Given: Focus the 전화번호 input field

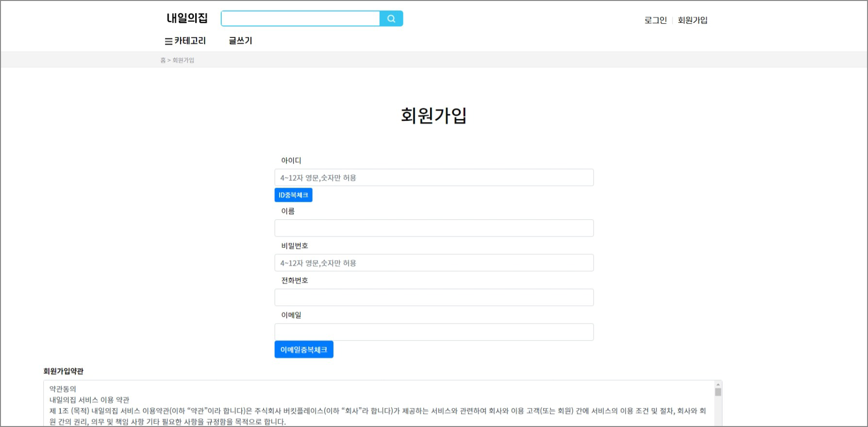Looking at the screenshot, I should click(x=434, y=297).
